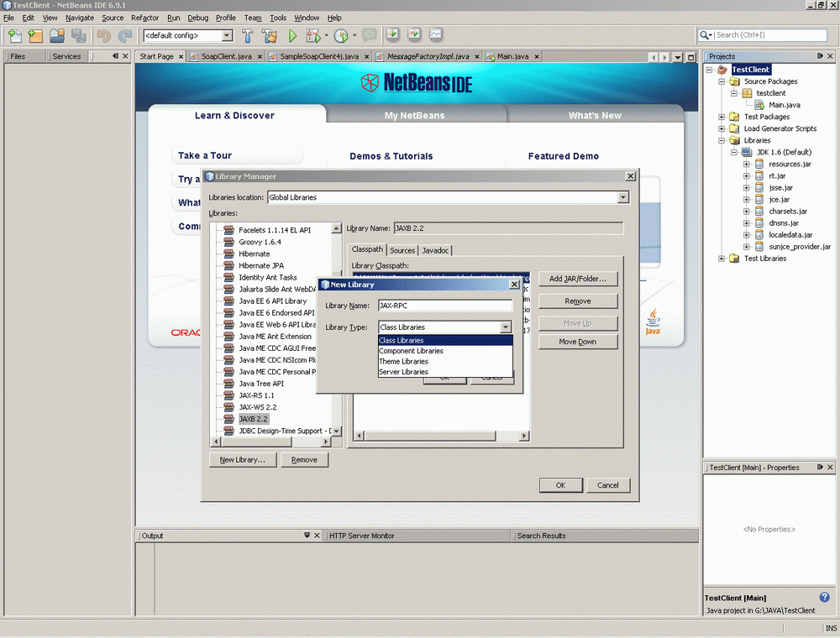Collapse the Libraries node in Projects
This screenshot has width=840, height=638.
coord(722,140)
